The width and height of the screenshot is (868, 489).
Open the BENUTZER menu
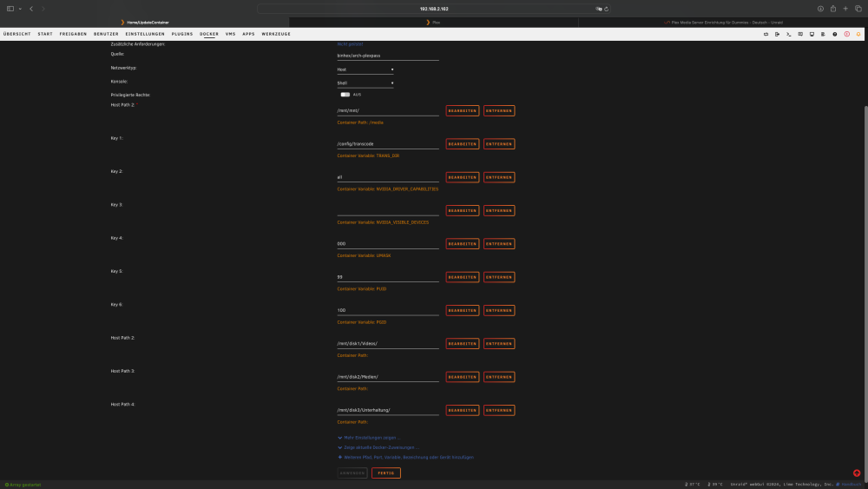click(x=106, y=35)
